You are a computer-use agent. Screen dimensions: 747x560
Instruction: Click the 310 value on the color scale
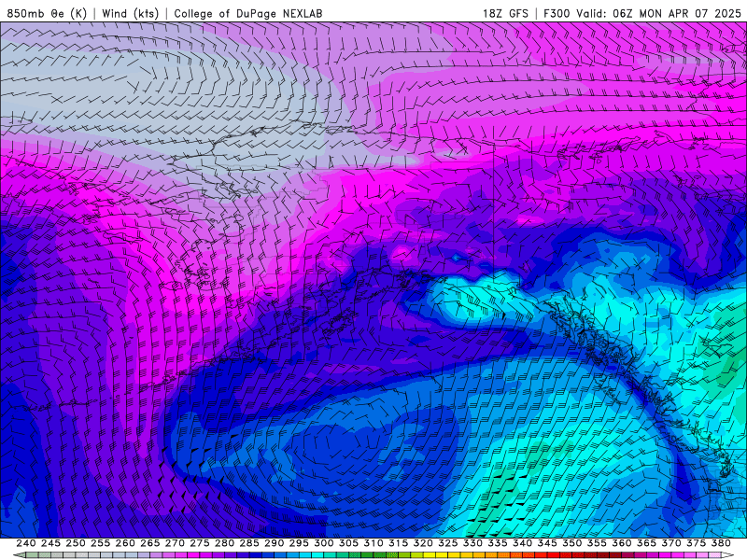pos(373,543)
